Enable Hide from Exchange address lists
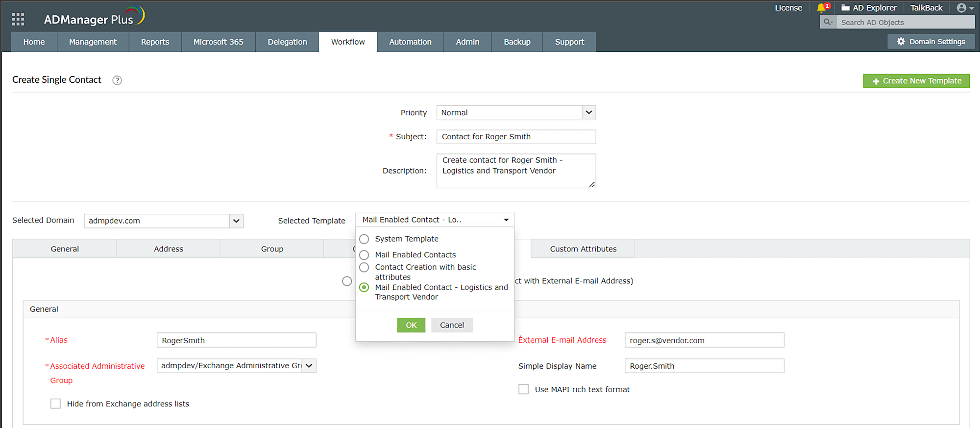The image size is (980, 428). pyautogui.click(x=56, y=403)
